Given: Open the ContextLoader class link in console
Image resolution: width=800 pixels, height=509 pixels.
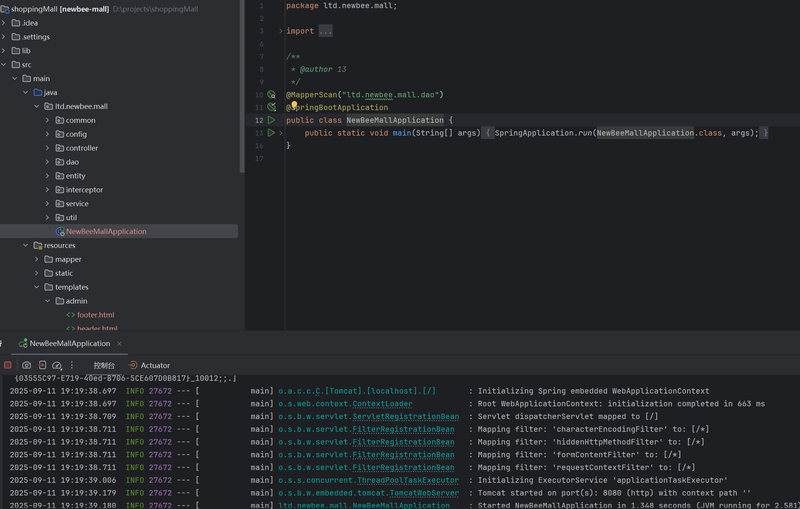Looking at the screenshot, I should [x=382, y=404].
